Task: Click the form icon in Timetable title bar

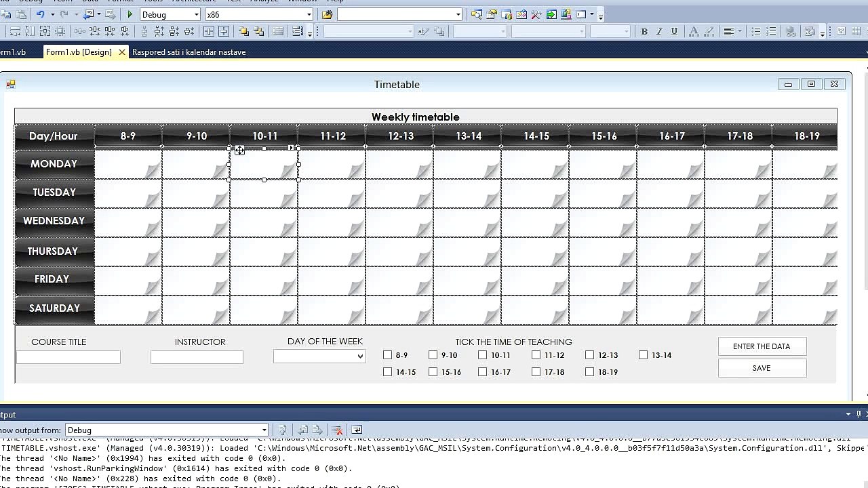Action: 11,84
